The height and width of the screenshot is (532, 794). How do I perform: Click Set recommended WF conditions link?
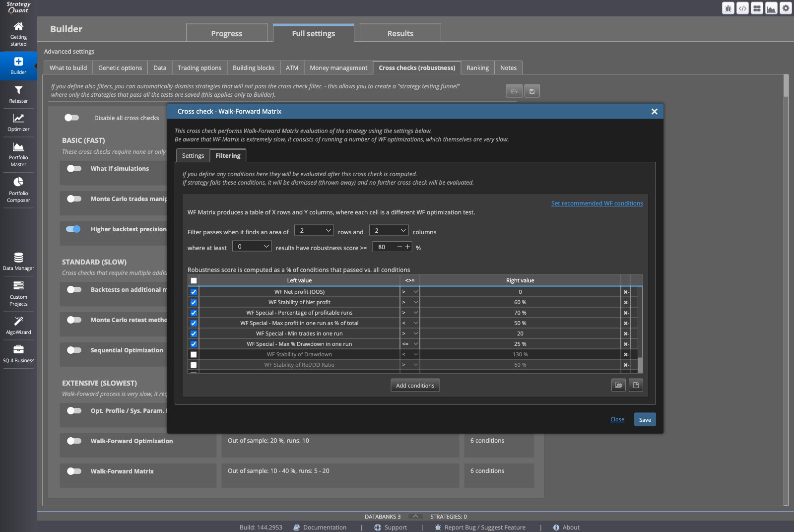[x=597, y=203]
